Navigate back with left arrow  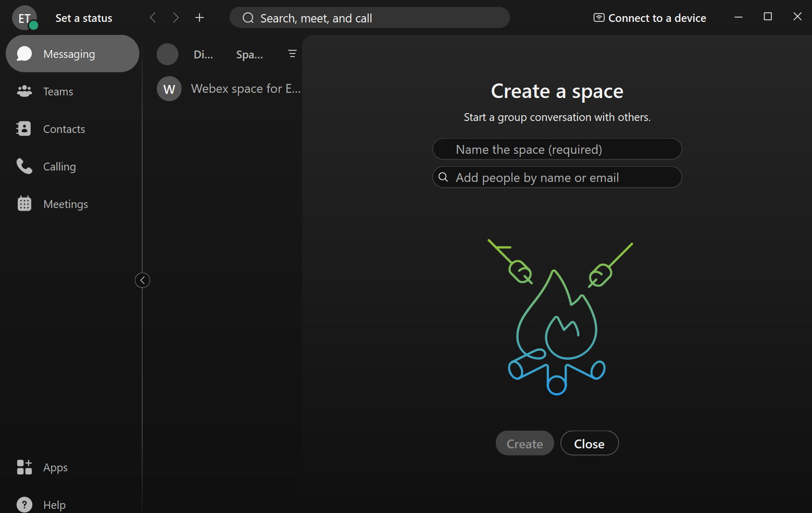(x=153, y=18)
